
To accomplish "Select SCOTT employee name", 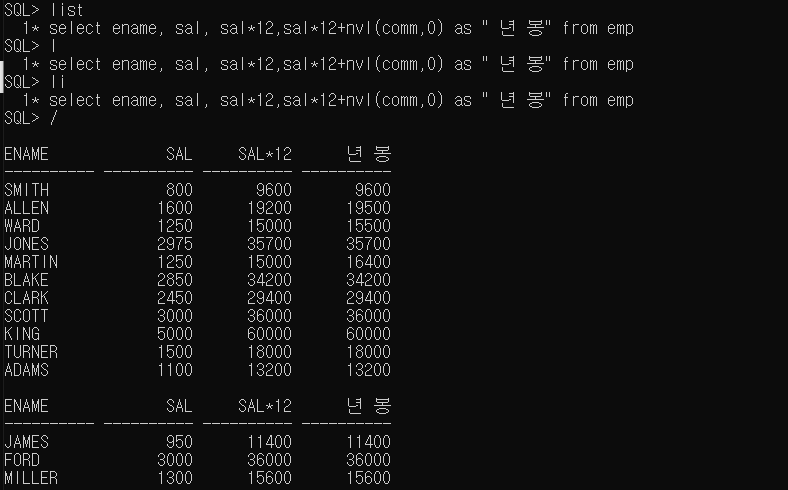I will click(27, 316).
